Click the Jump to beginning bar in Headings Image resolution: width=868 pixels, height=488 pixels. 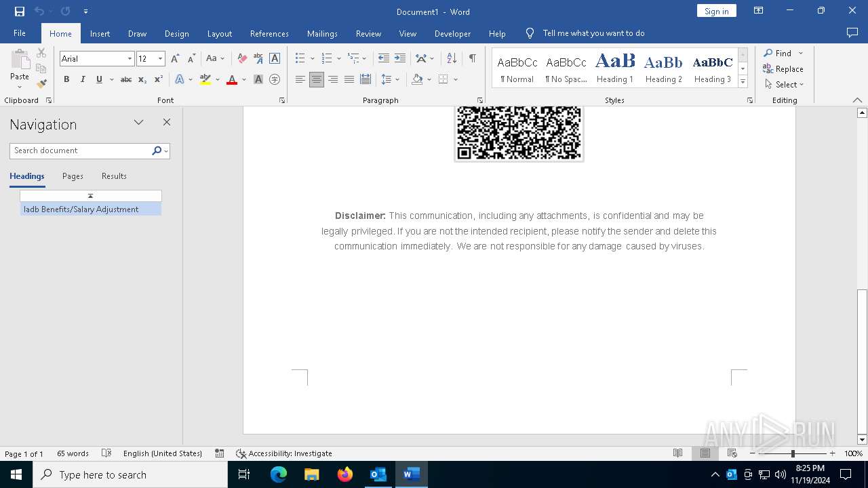[91, 196]
